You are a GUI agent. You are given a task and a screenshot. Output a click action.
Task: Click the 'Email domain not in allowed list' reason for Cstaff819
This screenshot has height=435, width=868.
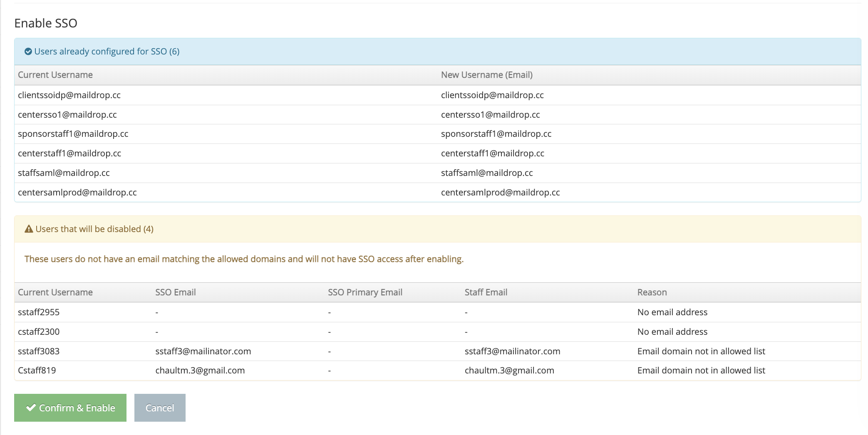701,370
